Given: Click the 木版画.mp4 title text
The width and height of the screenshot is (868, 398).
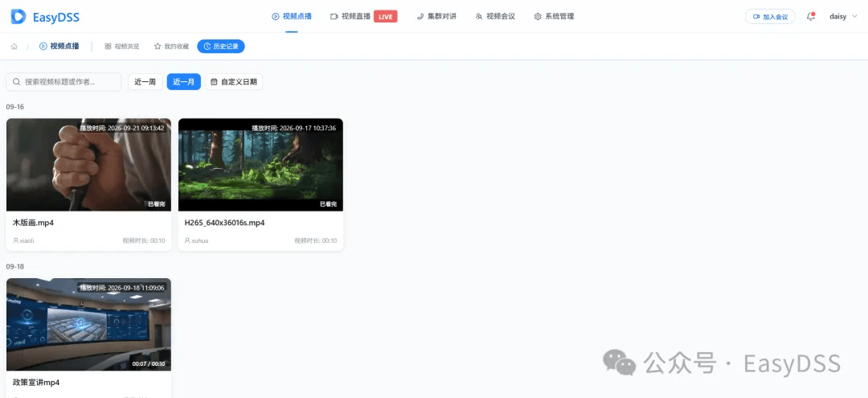Looking at the screenshot, I should click(x=33, y=223).
